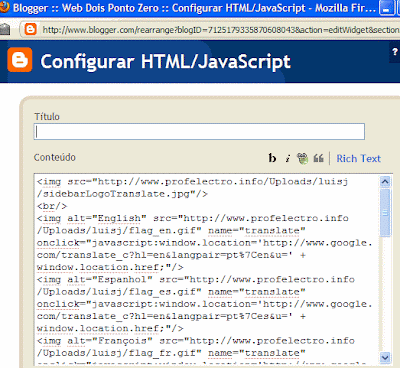Image resolution: width=400 pixels, height=368 pixels.
Task: Click the code line with alt="English"
Action: (x=193, y=218)
